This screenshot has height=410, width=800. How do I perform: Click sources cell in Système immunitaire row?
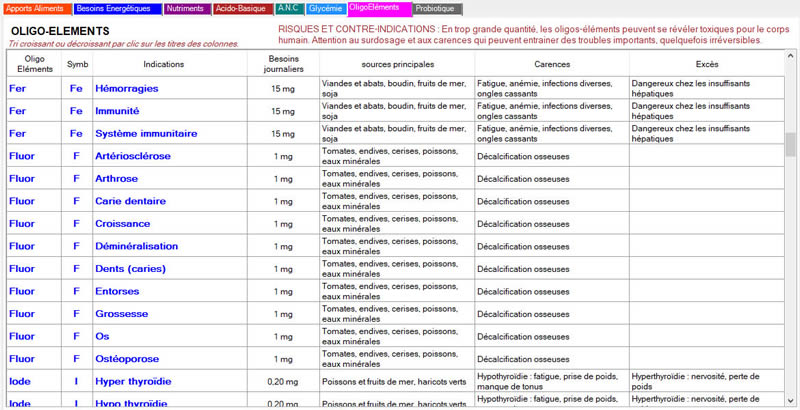397,133
